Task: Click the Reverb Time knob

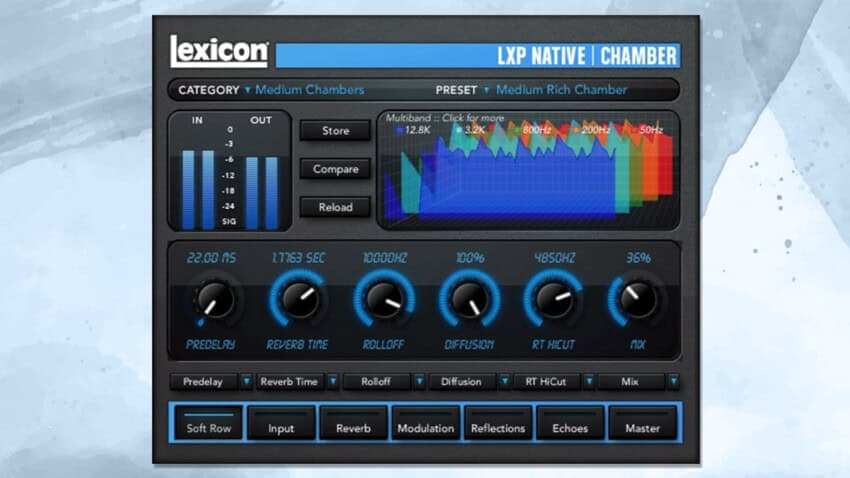Action: [298, 300]
